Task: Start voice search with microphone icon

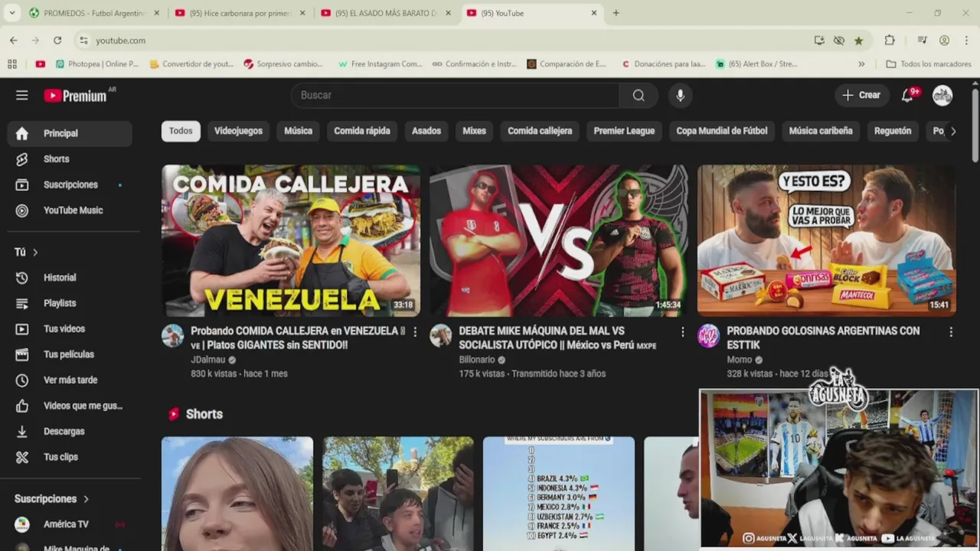Action: tap(680, 95)
